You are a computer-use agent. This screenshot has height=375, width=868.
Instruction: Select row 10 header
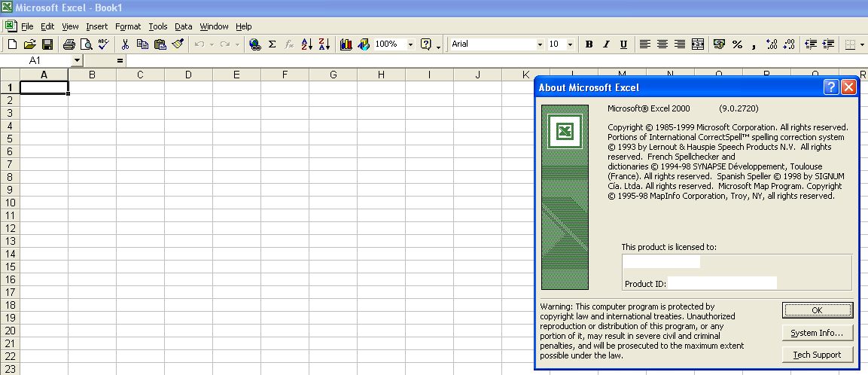(10, 202)
